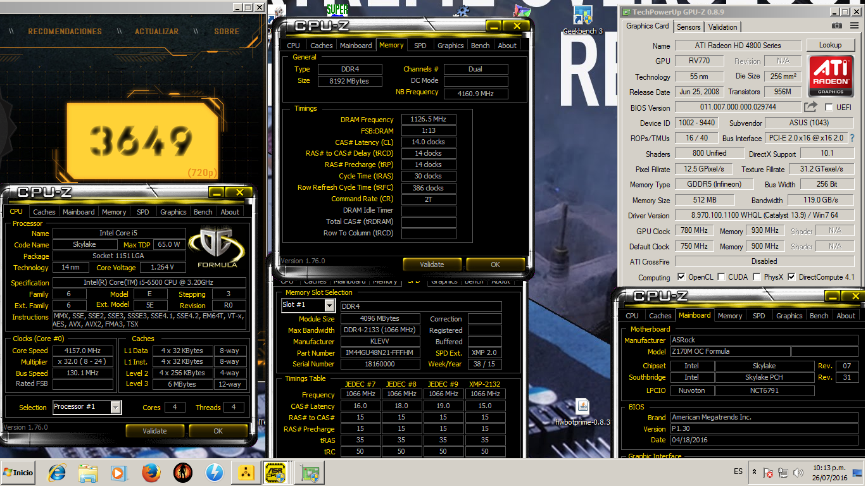Viewport: 868px width, 486px height.
Task: Open About tab in CPU-Z CPU window
Action: pos(230,212)
